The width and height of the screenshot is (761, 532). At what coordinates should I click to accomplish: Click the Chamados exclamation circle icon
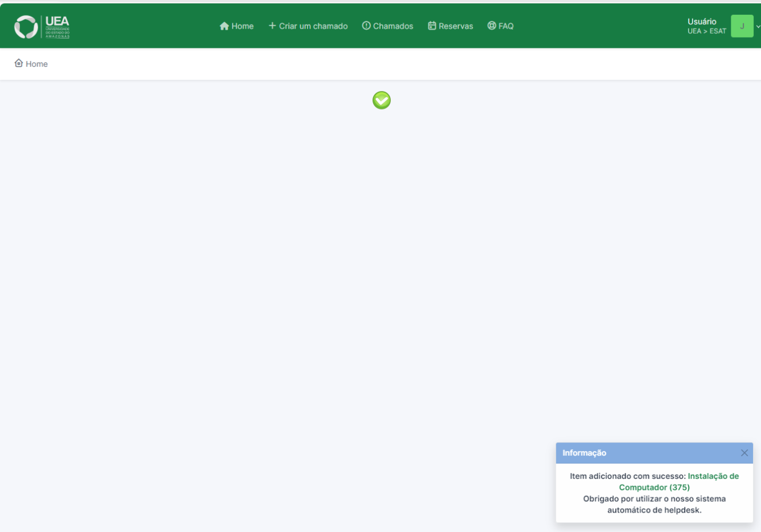click(366, 26)
